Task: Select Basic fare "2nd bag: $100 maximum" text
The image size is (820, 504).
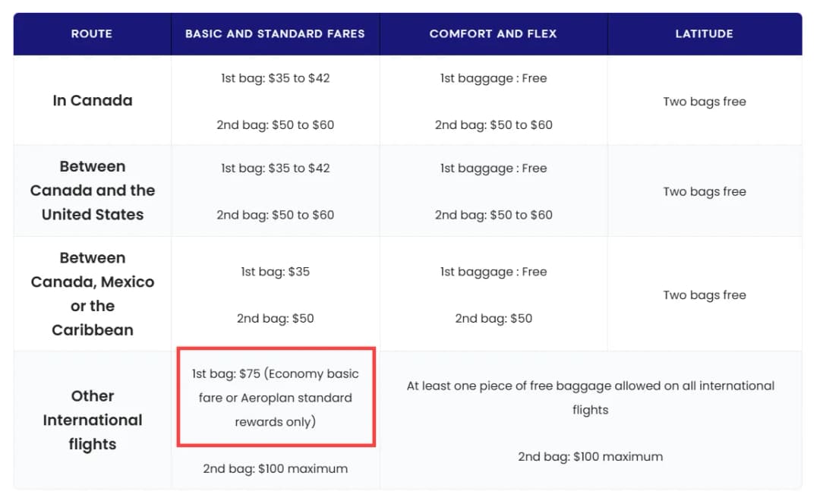Action: [x=275, y=469]
